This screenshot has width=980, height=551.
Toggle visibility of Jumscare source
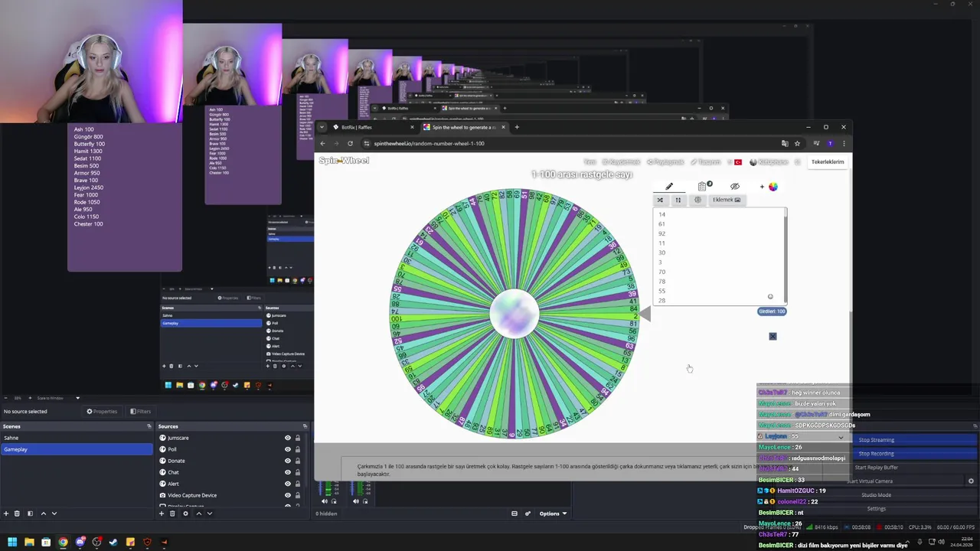(x=288, y=438)
